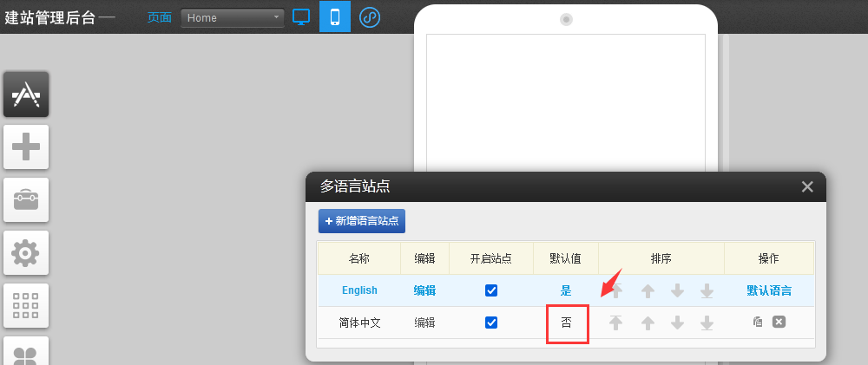Uncheck 开启站点 for English
868x365 pixels.
pyautogui.click(x=491, y=290)
